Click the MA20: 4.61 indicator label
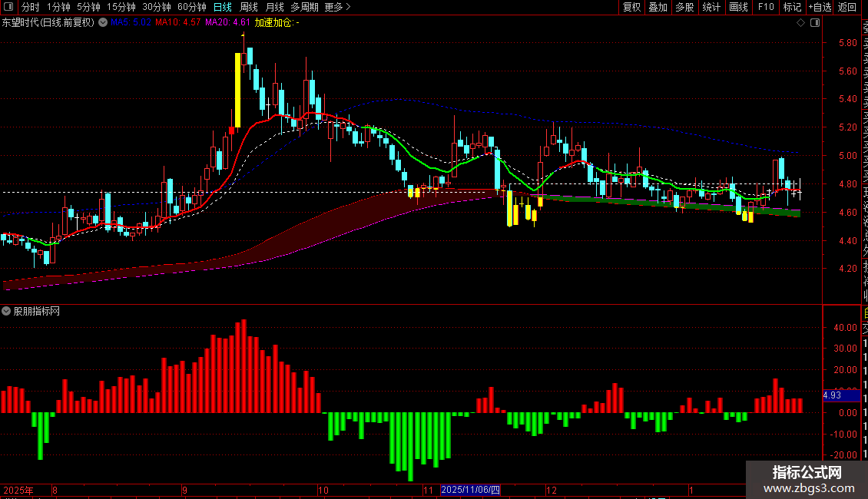The image size is (868, 499). click(227, 23)
